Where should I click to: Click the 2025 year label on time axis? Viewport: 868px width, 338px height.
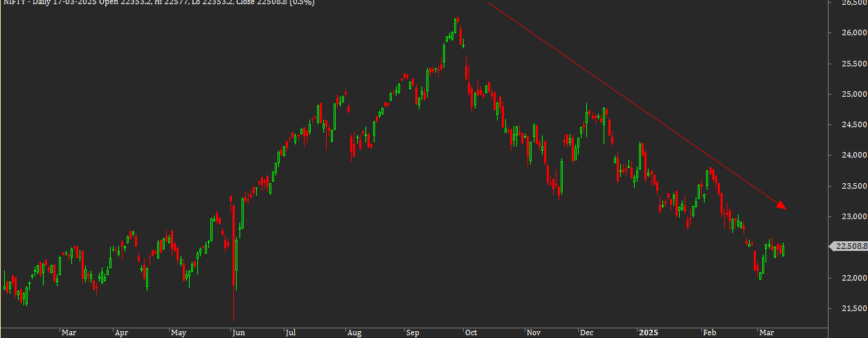(x=649, y=332)
